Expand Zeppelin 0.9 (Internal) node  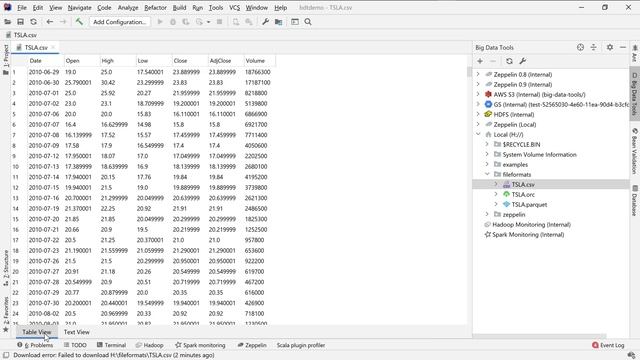click(x=478, y=84)
